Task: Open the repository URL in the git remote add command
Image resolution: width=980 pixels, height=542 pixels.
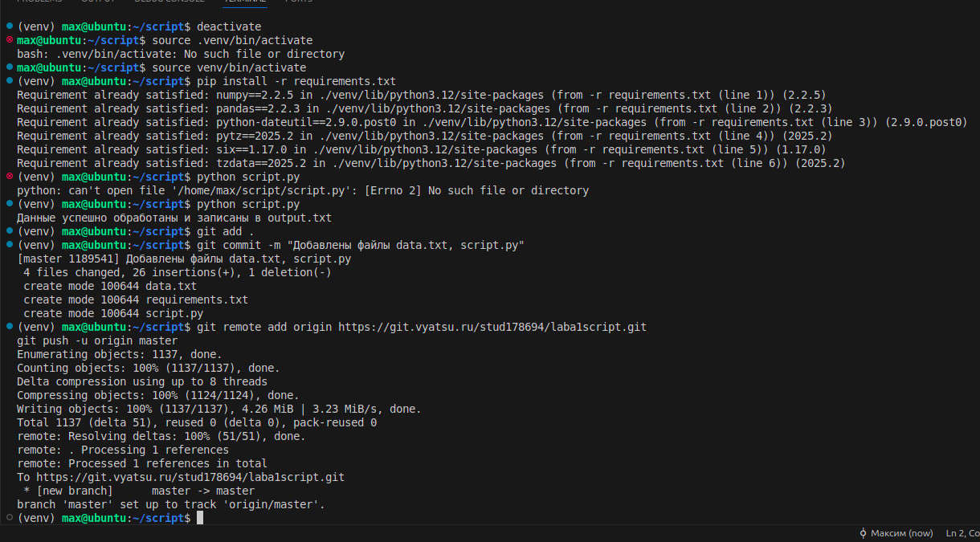Action: (x=492, y=327)
